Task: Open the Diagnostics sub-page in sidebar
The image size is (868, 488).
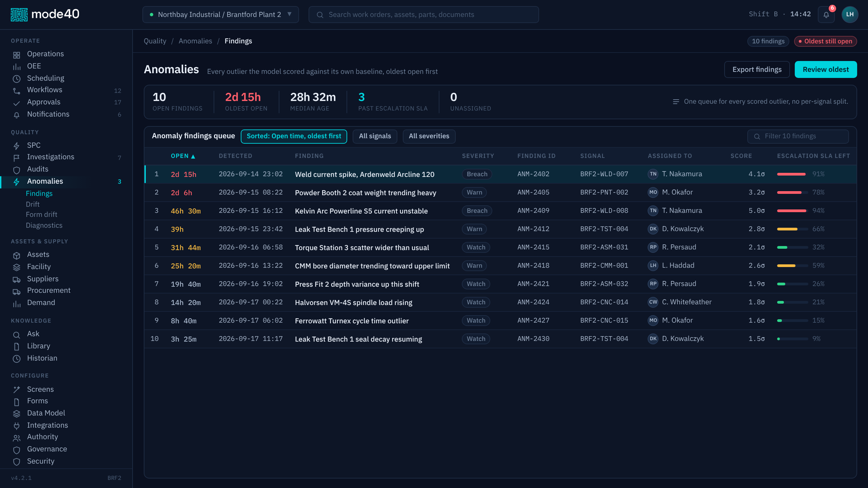Action: coord(44,226)
